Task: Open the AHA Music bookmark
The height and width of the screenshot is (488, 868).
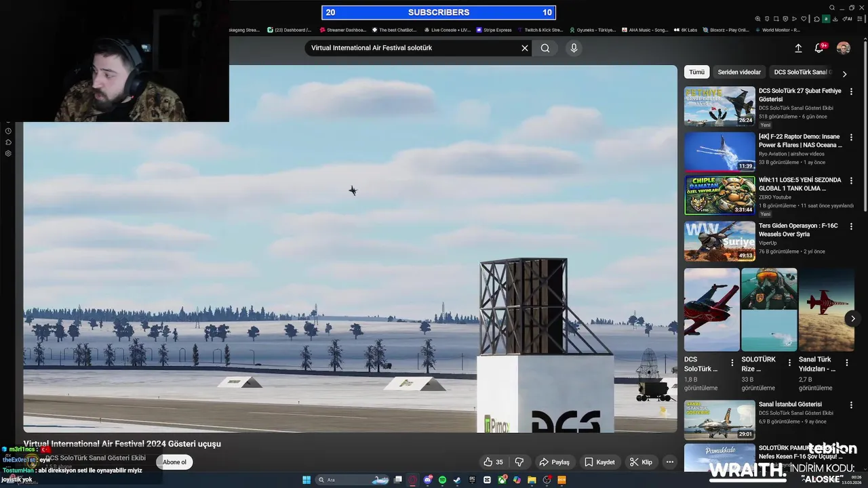Action: click(645, 30)
